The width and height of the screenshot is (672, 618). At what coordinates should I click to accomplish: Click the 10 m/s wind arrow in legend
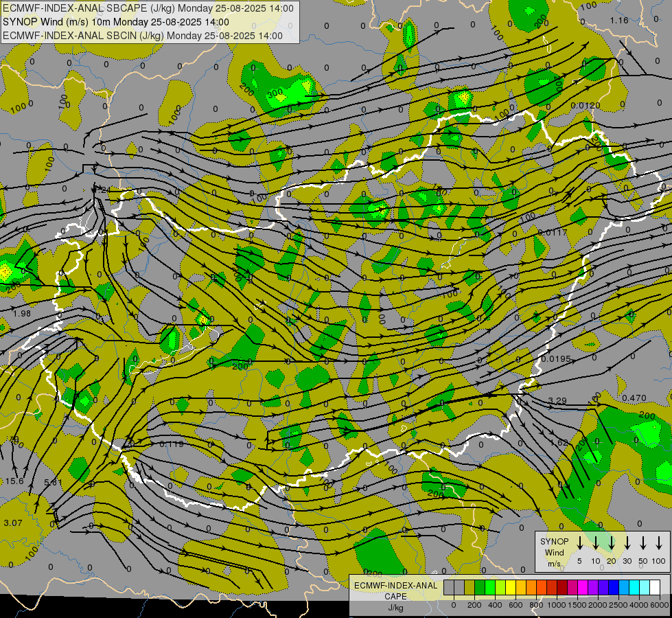point(595,543)
